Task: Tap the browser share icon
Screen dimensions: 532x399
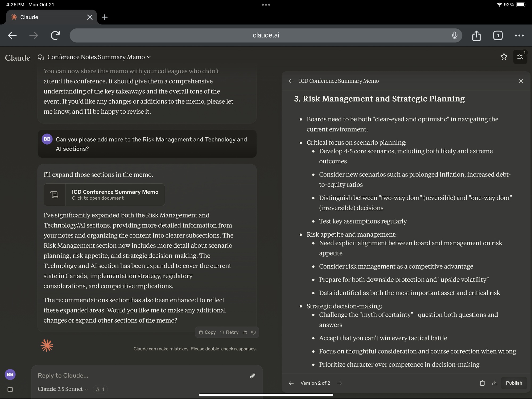Action: (476, 35)
